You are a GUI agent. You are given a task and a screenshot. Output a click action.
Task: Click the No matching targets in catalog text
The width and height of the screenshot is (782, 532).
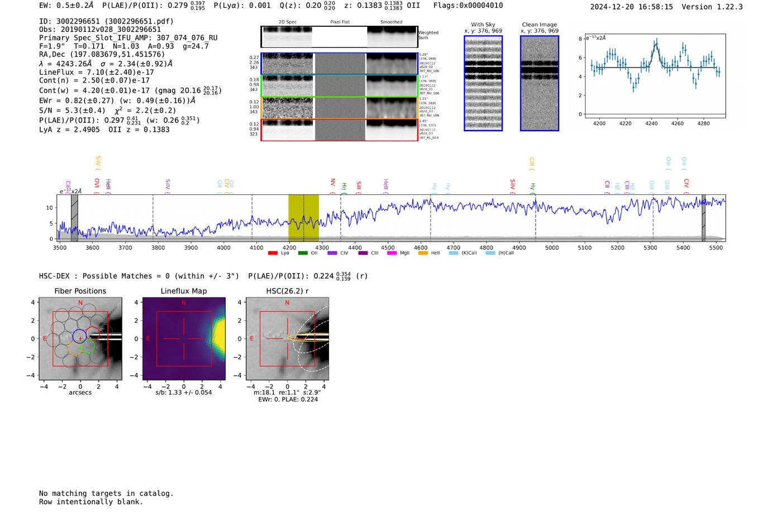106,493
